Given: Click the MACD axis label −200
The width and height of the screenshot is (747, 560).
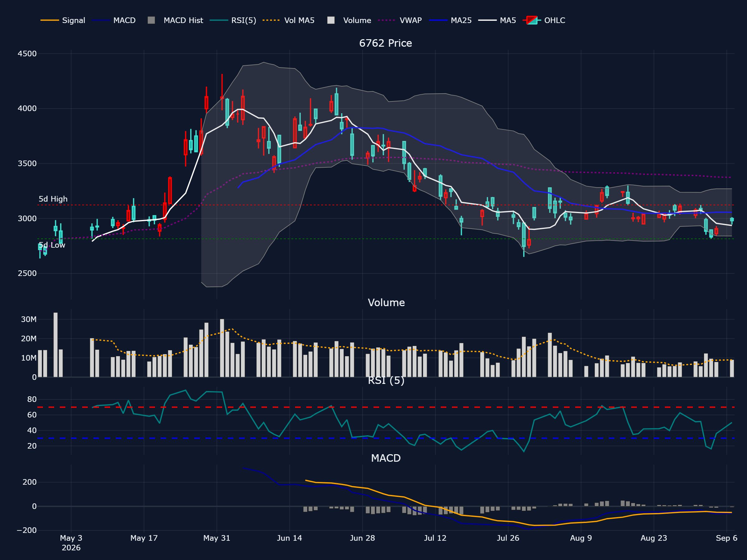Looking at the screenshot, I should [27, 530].
